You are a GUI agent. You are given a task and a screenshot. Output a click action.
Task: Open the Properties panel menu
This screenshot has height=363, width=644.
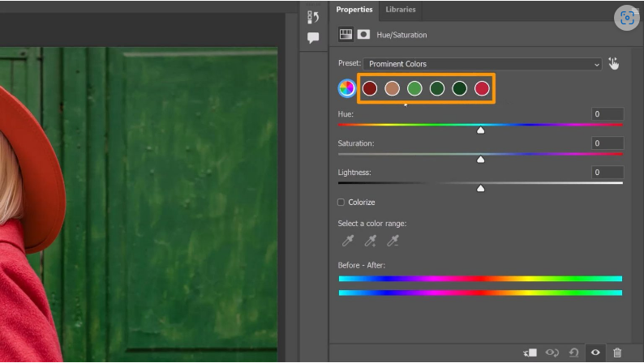click(x=636, y=10)
